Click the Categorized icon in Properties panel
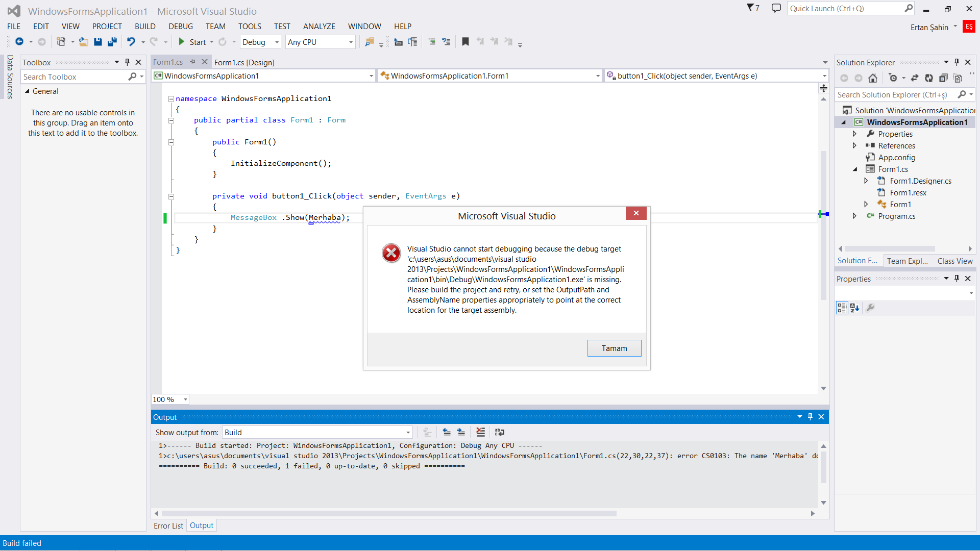 tap(842, 308)
